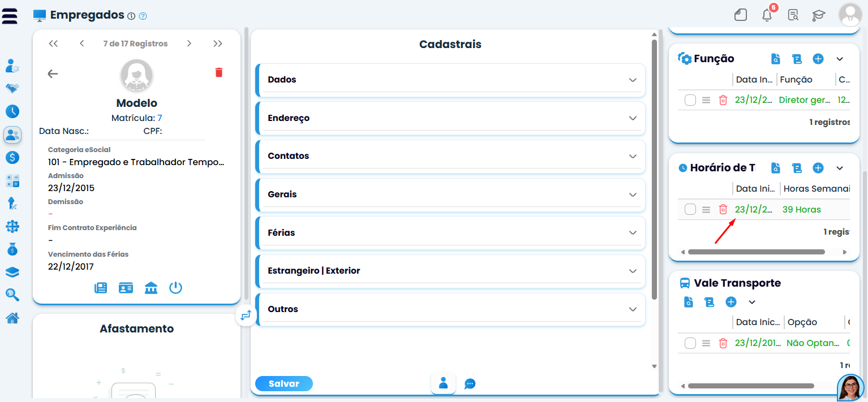This screenshot has width=868, height=402.
Task: Go to previous record (<)
Action: [82, 44]
